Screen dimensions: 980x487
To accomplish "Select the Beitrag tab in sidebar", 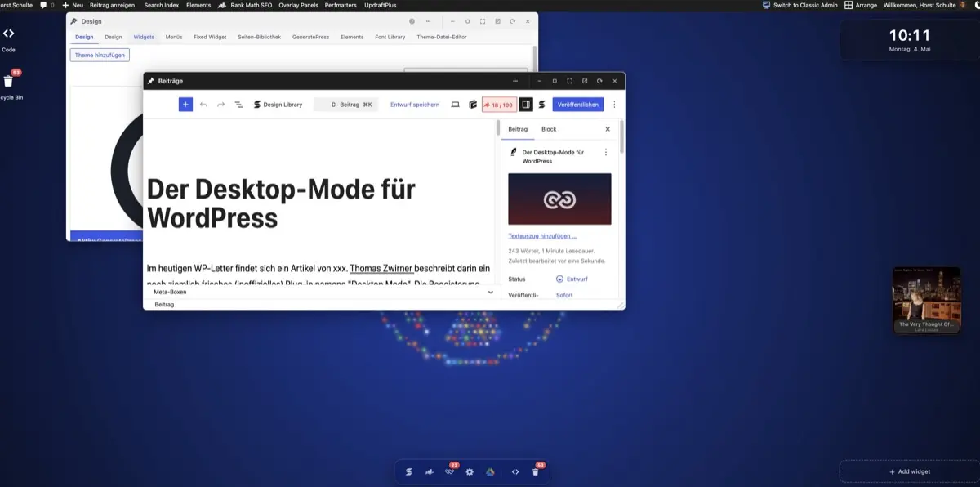I will click(518, 129).
